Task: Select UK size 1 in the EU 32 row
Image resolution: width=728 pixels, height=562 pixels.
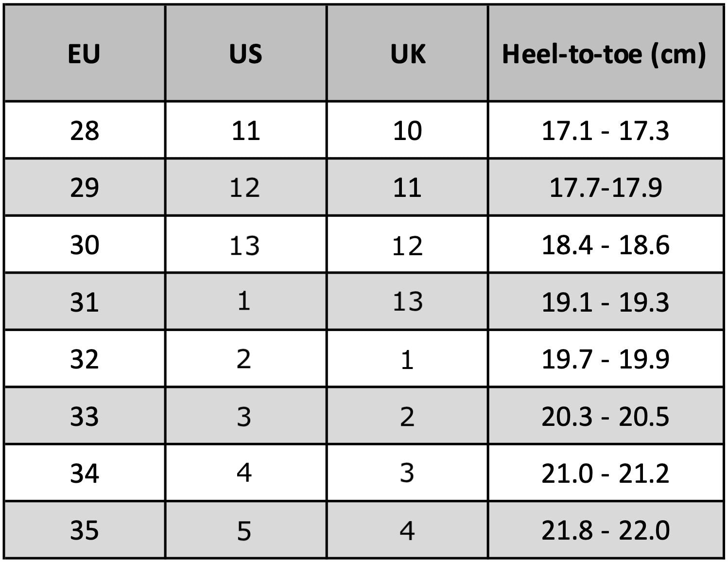Action: [407, 360]
